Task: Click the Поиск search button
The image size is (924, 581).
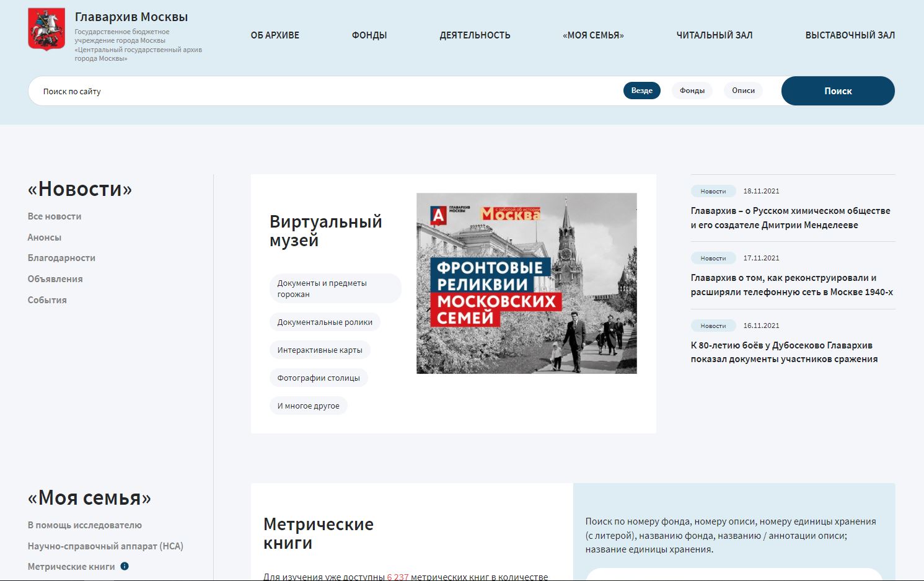Action: (838, 91)
